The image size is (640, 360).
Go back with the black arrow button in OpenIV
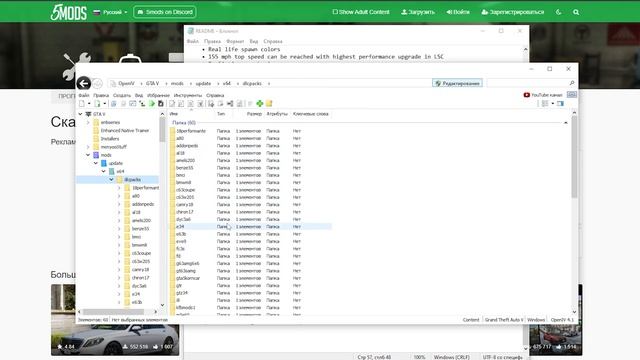pyautogui.click(x=84, y=83)
